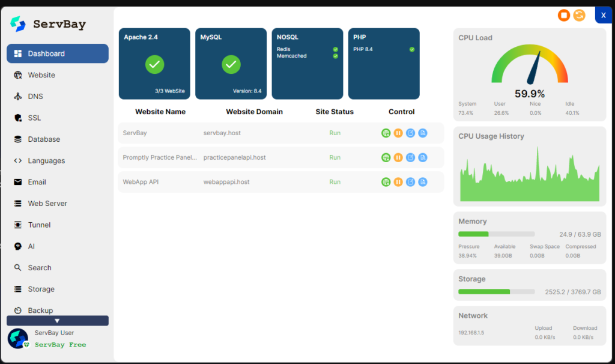Expand sidebar list with the down arrow bar

point(58,321)
